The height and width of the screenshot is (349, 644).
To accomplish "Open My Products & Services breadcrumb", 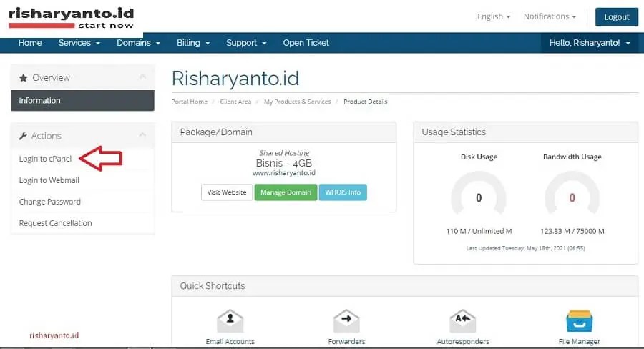I will [x=298, y=102].
